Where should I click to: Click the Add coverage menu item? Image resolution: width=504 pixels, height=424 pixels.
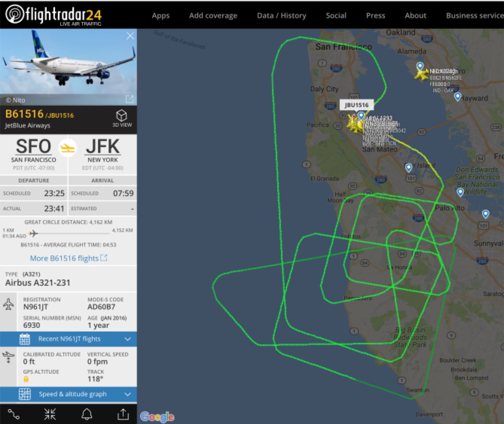point(213,16)
